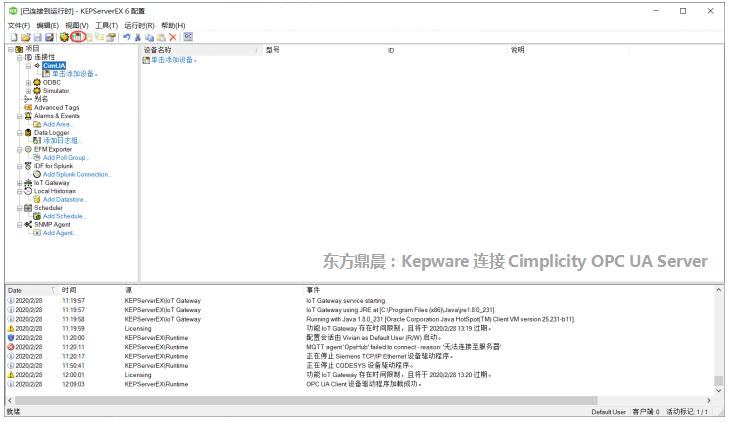Image resolution: width=730 pixels, height=422 pixels.
Task: Click the shield icon at 11:20:00
Action: tap(11, 338)
